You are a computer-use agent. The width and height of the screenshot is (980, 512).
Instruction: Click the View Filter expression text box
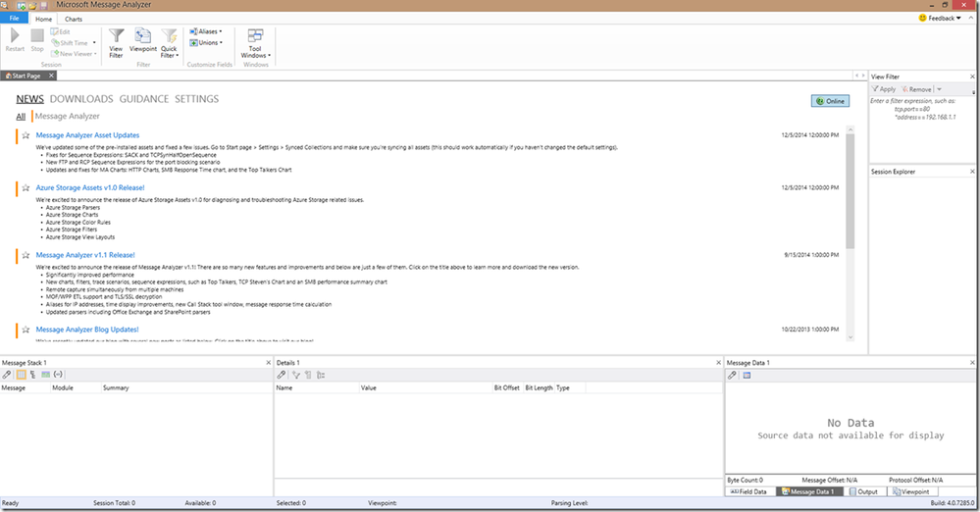[x=920, y=128]
